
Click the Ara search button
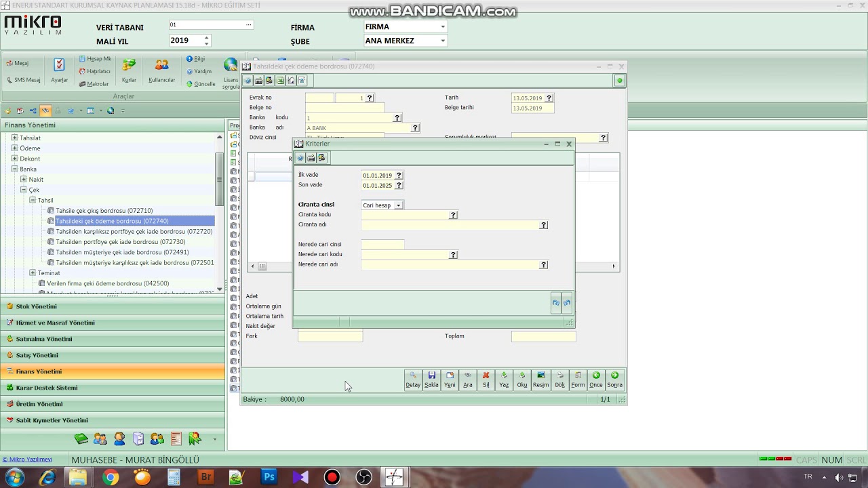click(x=468, y=380)
